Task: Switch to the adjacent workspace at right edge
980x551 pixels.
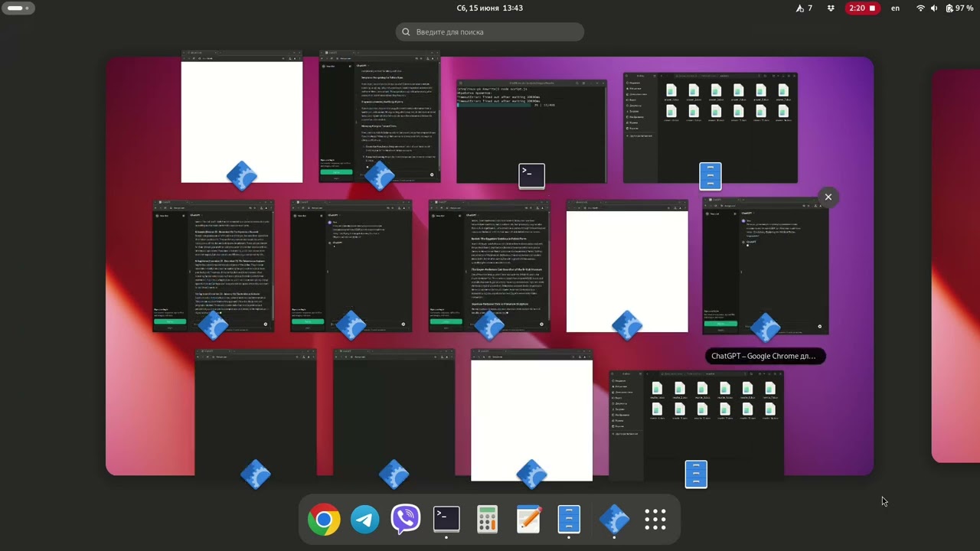Action: tap(955, 266)
